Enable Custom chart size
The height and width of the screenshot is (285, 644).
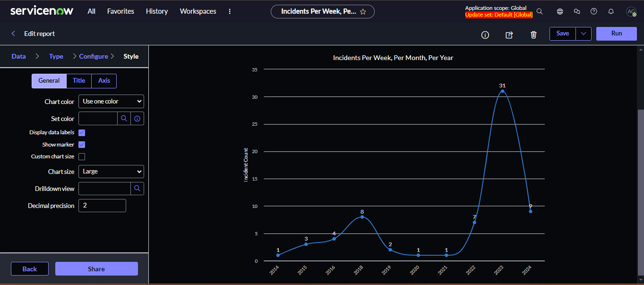(x=82, y=156)
